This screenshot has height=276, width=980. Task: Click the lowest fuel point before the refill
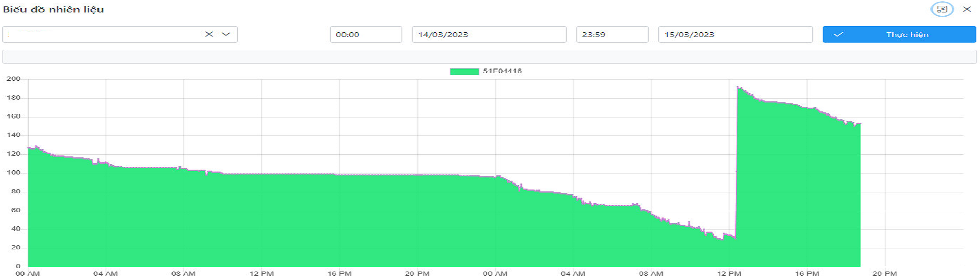coord(721,239)
